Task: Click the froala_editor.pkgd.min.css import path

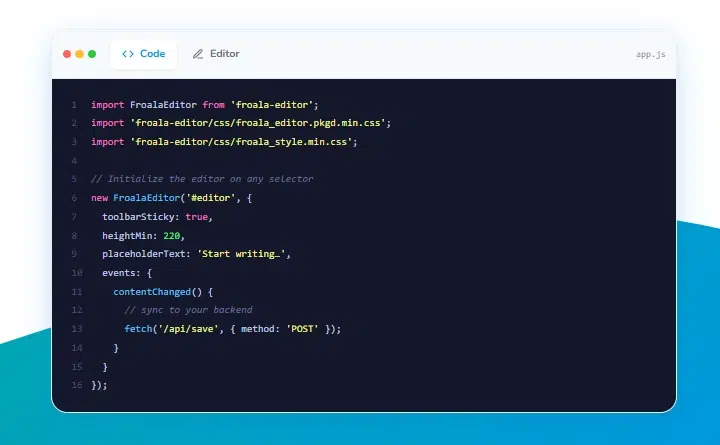Action: tap(258, 123)
